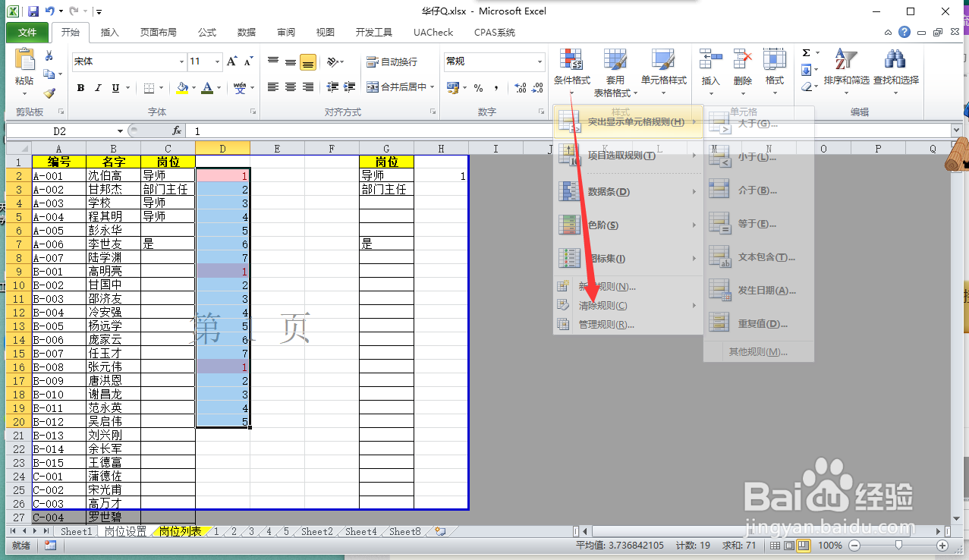Click the zoom slider handle in status bar

pos(899,546)
